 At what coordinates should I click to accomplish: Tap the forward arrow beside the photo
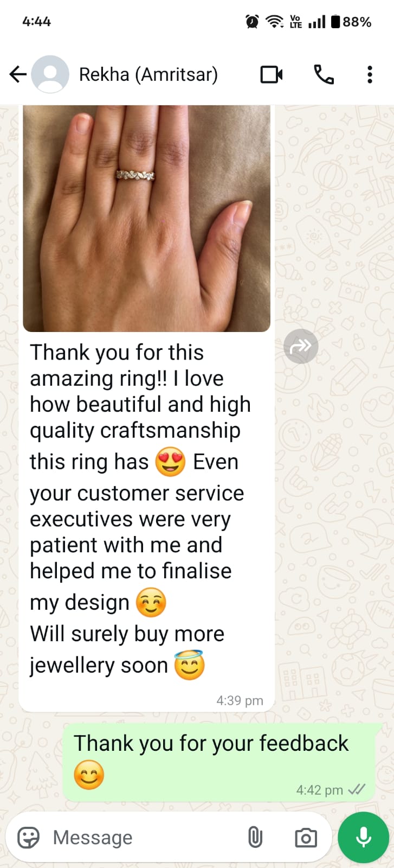point(301,346)
